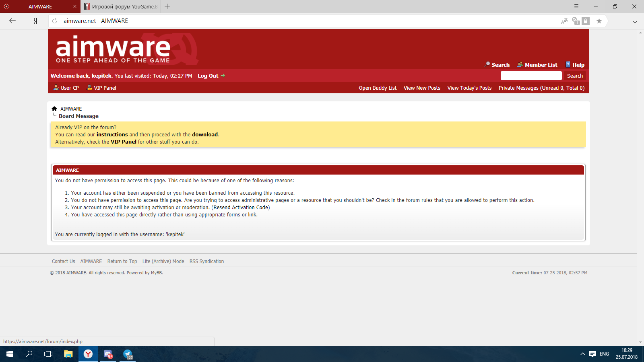This screenshot has width=644, height=362.
Task: Open VIP Panel link in yellow notice
Action: click(x=124, y=142)
